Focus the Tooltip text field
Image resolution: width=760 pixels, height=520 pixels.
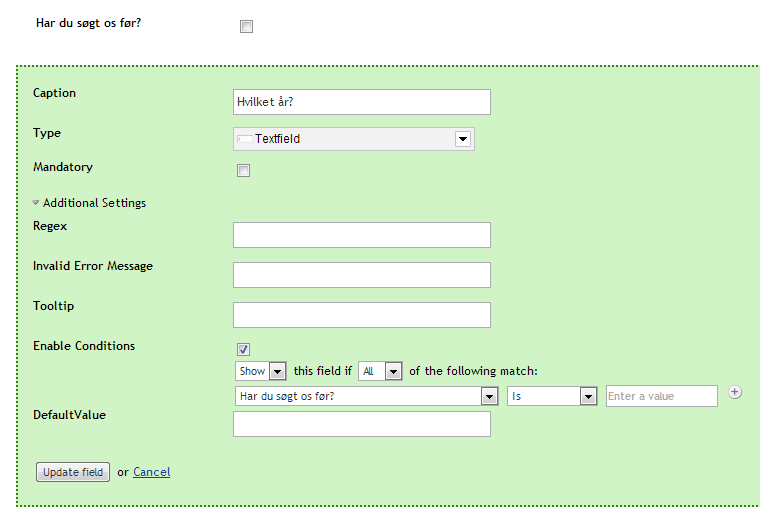click(x=362, y=315)
